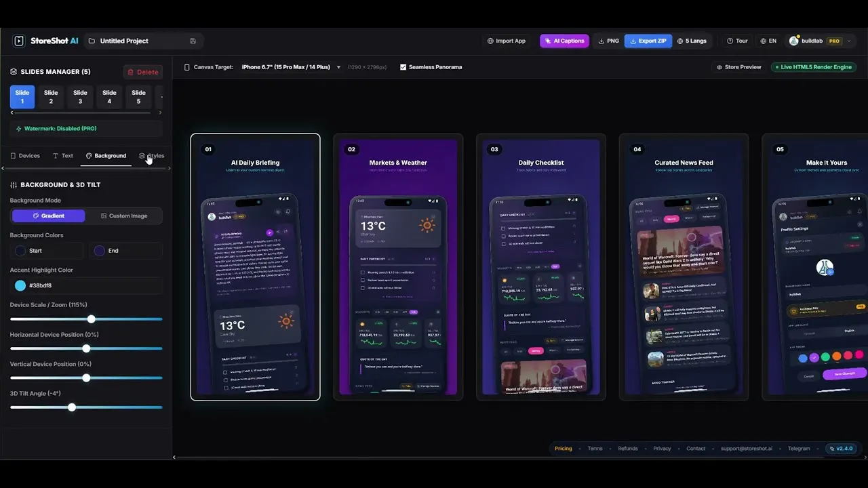This screenshot has width=868, height=488.
Task: Click the Slides Manager layers icon
Action: (x=14, y=72)
